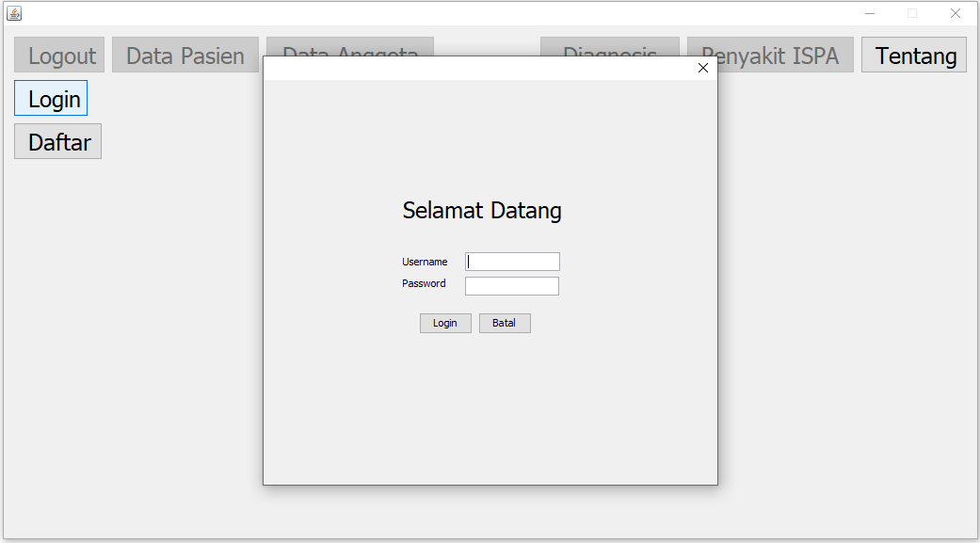Click the large Login button under Logout
The height and width of the screenshot is (543, 980).
click(x=51, y=99)
